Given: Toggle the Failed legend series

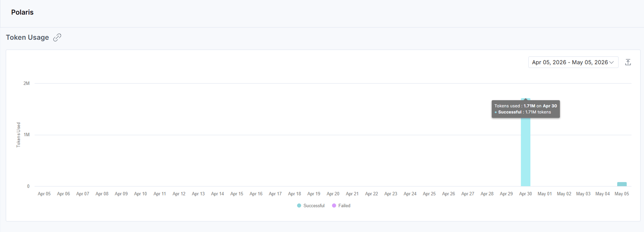Looking at the screenshot, I should [341, 205].
